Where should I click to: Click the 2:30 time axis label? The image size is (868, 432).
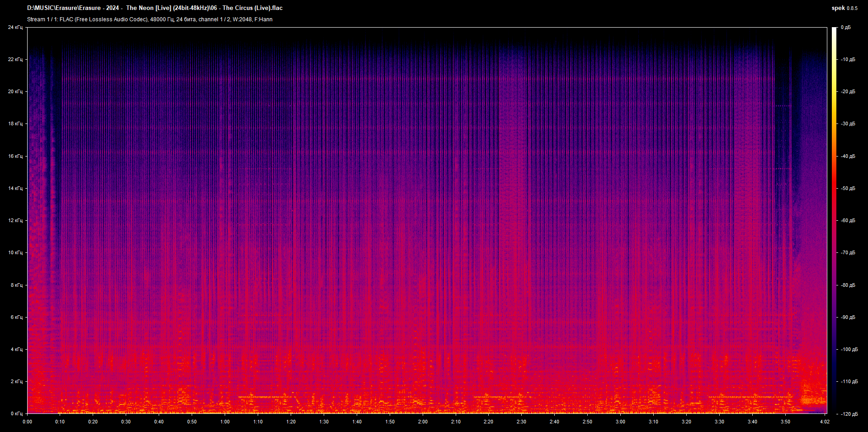tap(521, 422)
